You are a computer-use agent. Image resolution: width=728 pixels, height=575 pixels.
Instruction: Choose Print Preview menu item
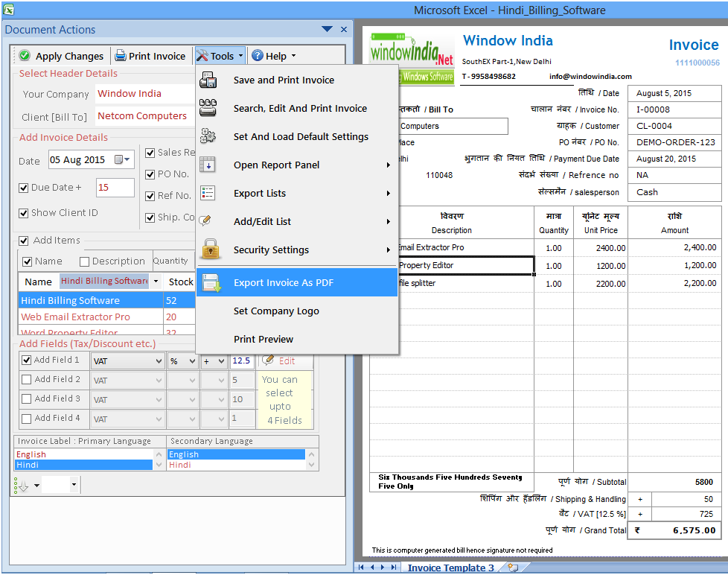point(297,339)
